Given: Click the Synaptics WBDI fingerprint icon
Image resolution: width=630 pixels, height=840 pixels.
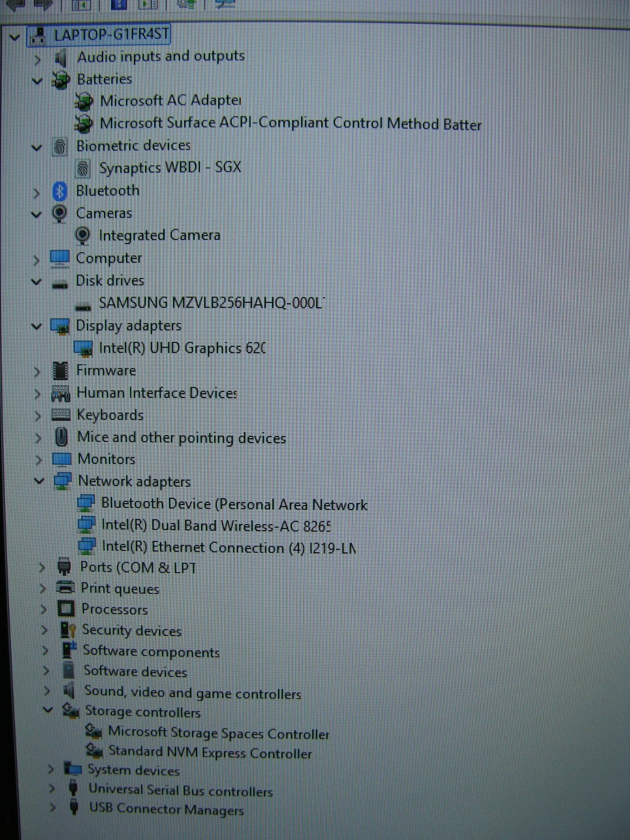Looking at the screenshot, I should tap(82, 169).
